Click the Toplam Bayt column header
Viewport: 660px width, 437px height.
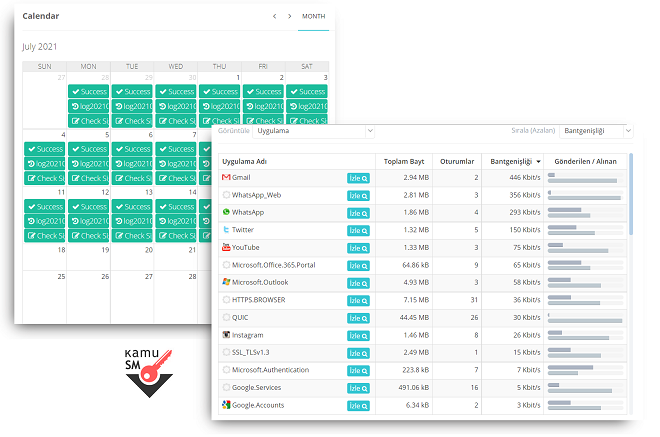(x=405, y=160)
